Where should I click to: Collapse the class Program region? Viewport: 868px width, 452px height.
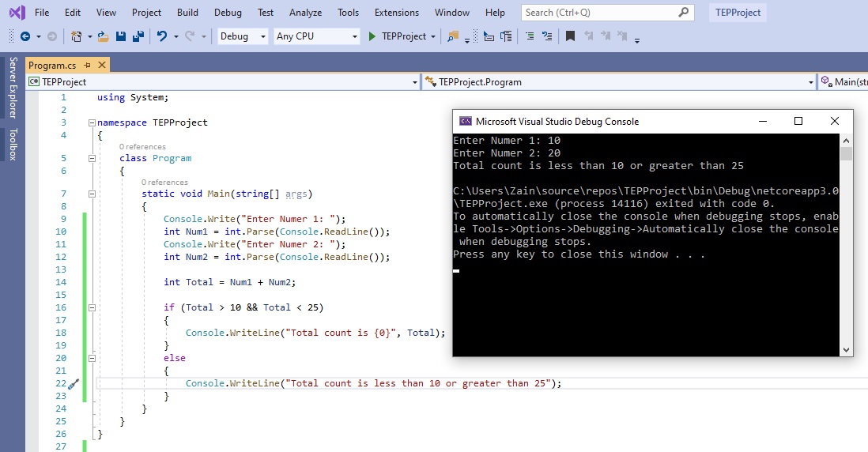click(x=92, y=158)
